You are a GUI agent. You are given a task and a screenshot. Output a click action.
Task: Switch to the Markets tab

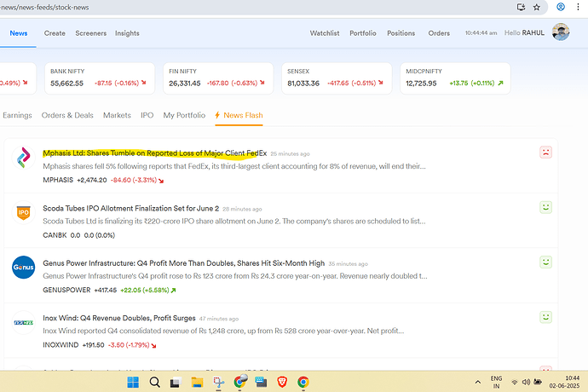[x=117, y=115]
